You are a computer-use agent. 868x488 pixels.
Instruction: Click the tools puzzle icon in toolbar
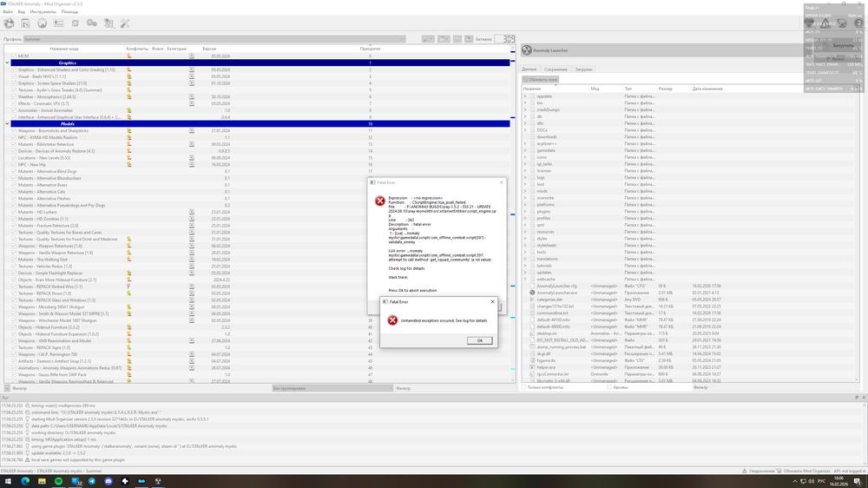click(108, 23)
